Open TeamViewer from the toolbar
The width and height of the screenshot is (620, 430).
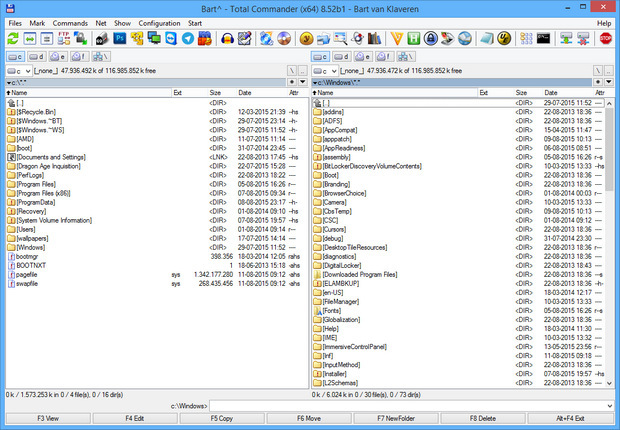171,39
